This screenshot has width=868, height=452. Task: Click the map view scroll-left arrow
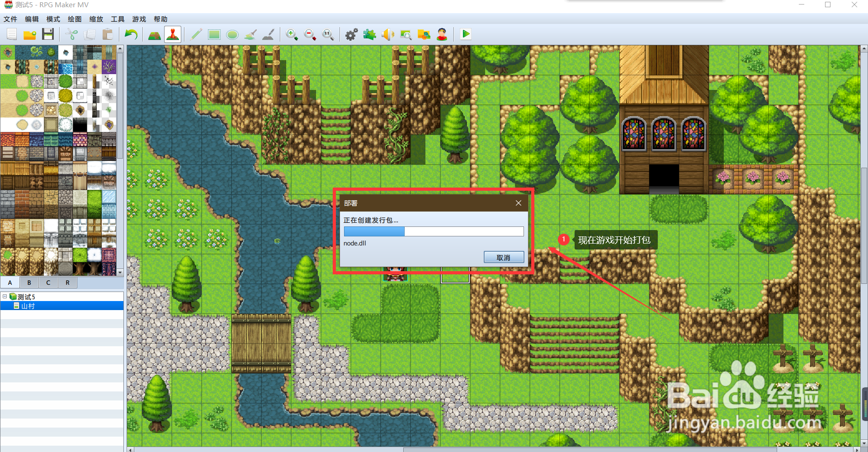(x=131, y=450)
